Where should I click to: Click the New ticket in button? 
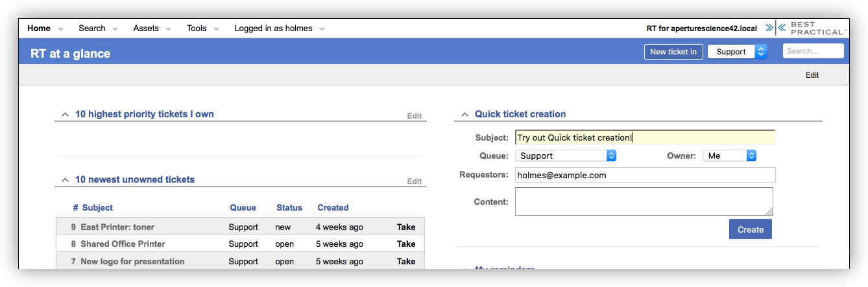pos(673,52)
